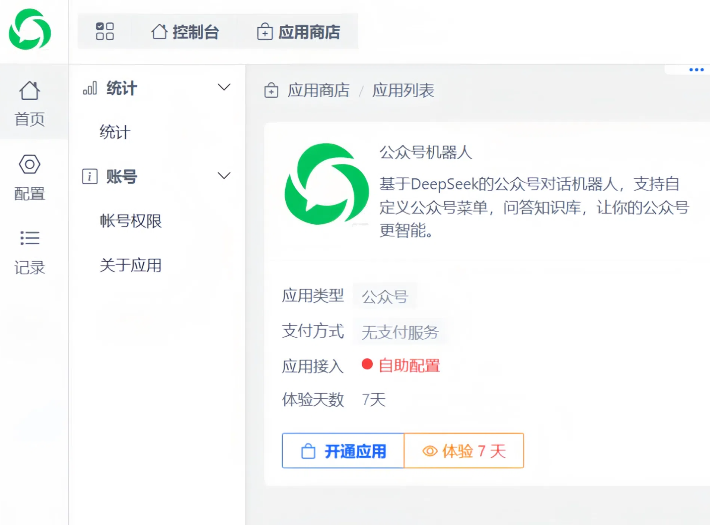Select 统计 submenu item

tap(115, 132)
